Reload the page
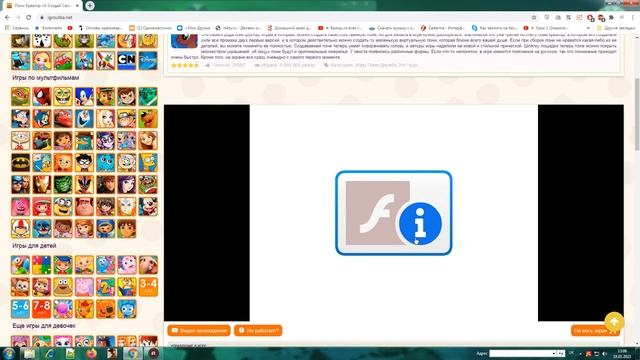The width and height of the screenshot is (640, 360). [29, 18]
